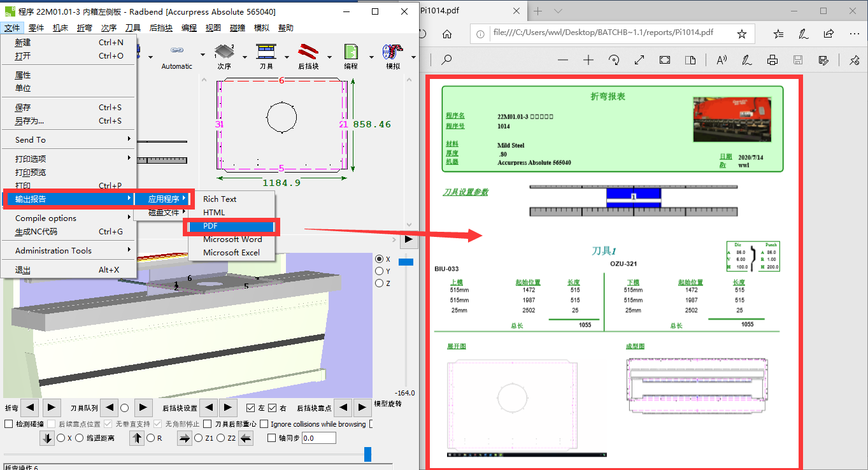Select the Z1 radio button
The width and height of the screenshot is (868, 470).
coord(199,438)
